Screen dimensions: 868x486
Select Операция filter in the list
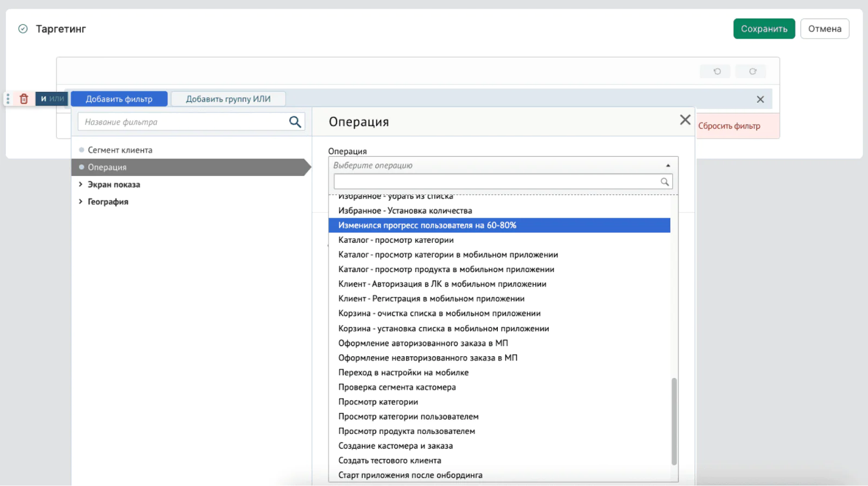pos(192,167)
